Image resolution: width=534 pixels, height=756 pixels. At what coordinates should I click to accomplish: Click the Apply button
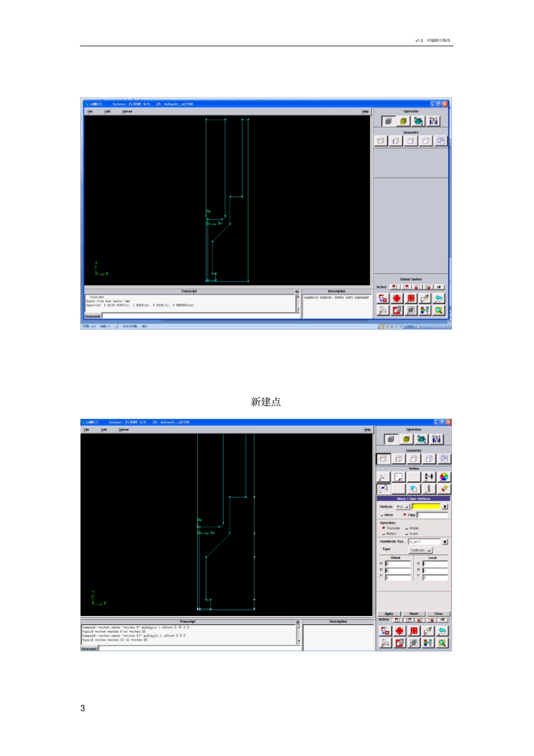(x=389, y=614)
